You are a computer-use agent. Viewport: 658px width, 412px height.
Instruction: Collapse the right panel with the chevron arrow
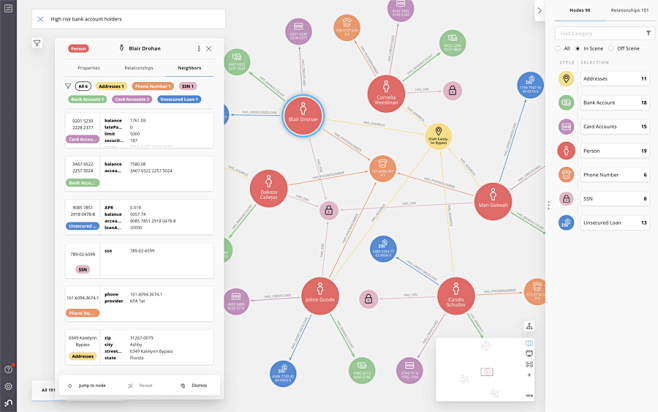tap(540, 10)
